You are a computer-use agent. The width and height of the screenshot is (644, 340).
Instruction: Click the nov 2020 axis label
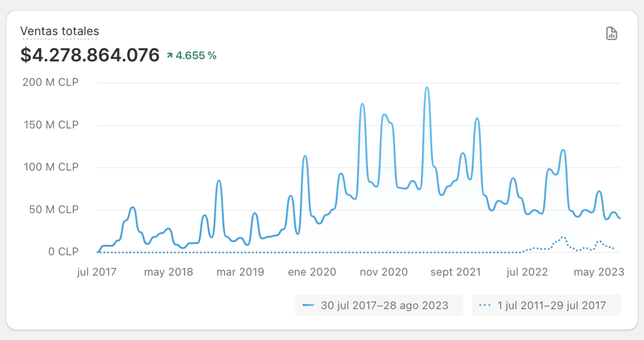(384, 272)
